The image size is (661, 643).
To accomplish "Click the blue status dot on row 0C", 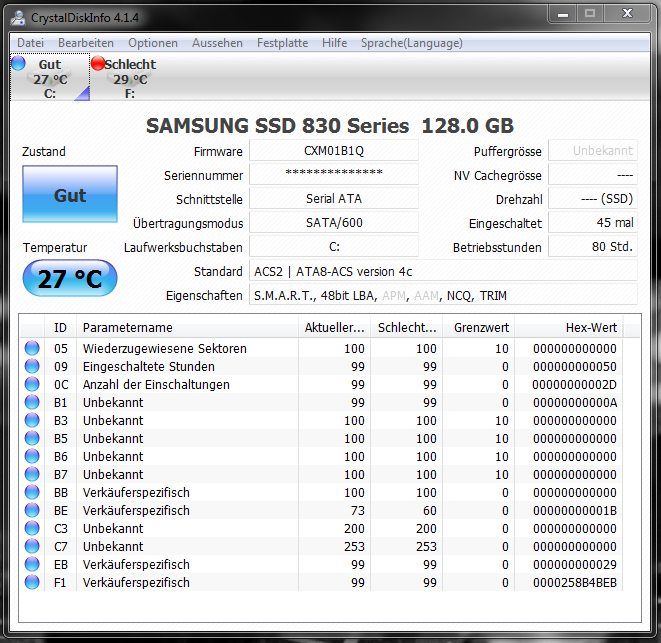I will click(x=32, y=384).
